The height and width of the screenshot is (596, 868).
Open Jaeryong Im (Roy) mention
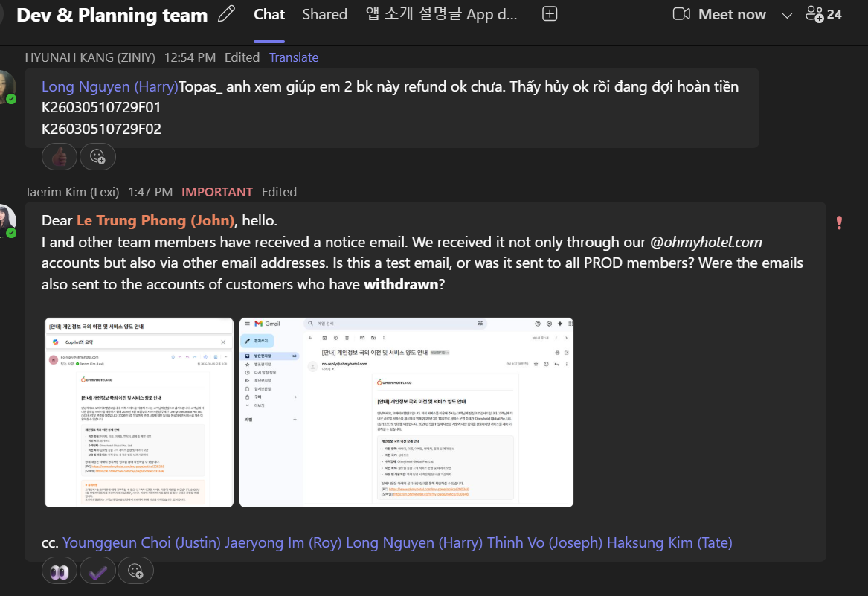pos(283,543)
